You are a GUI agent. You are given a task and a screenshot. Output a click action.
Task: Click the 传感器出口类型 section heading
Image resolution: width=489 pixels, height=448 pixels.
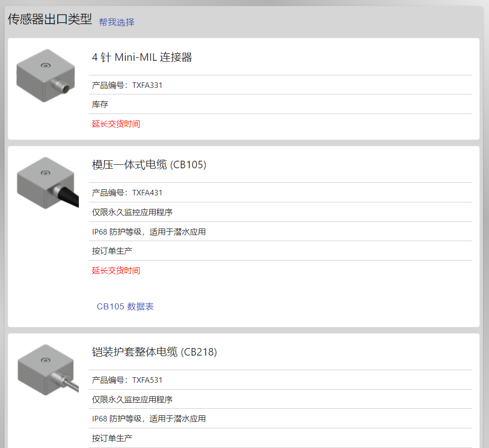pyautogui.click(x=50, y=19)
